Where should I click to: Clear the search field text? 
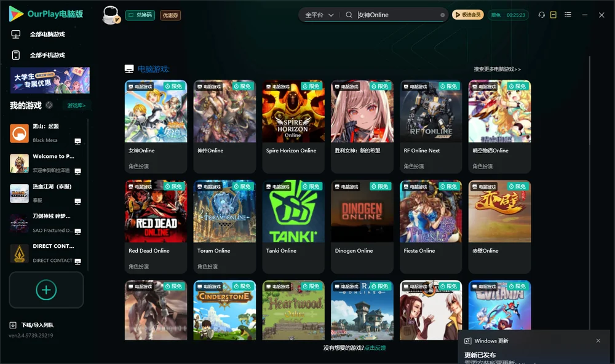coord(442,15)
